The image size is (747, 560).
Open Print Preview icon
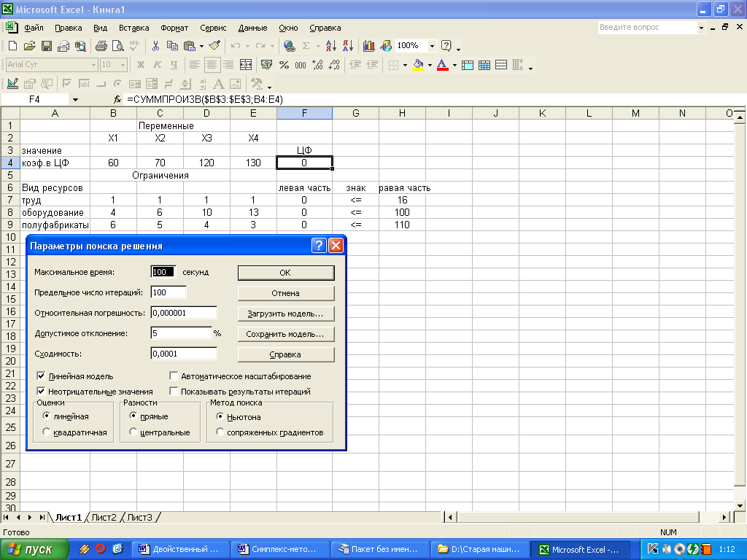coord(117,46)
